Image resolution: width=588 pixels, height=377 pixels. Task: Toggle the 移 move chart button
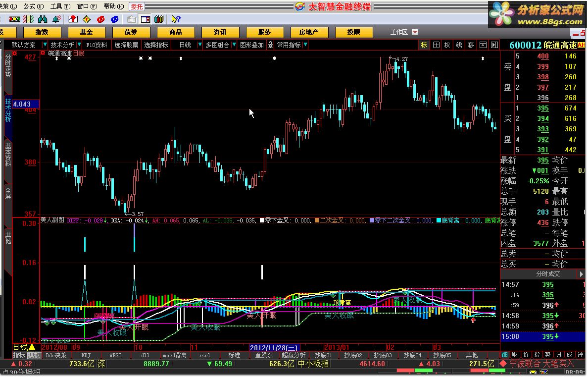(x=471, y=45)
